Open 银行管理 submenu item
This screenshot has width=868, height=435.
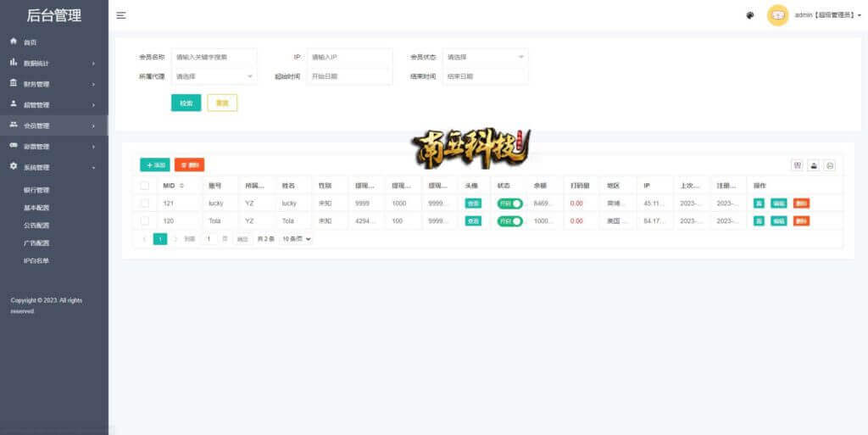click(x=36, y=190)
